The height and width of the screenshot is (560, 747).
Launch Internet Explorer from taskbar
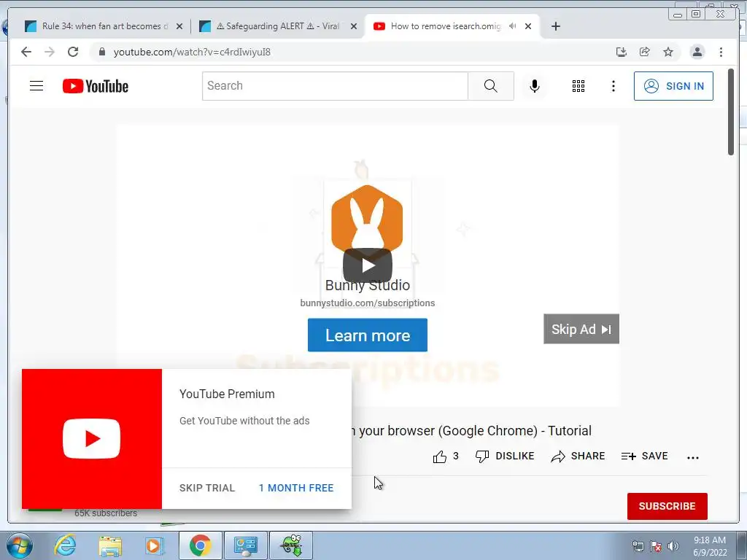pyautogui.click(x=65, y=545)
